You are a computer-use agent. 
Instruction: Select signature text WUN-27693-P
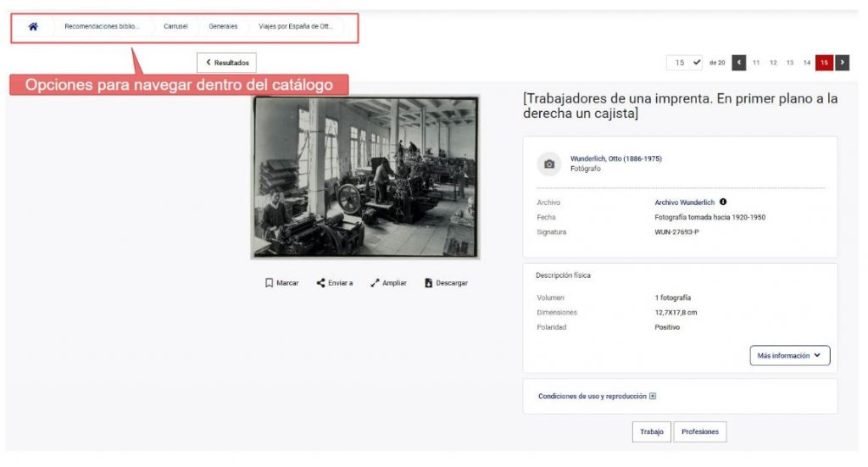(x=676, y=232)
